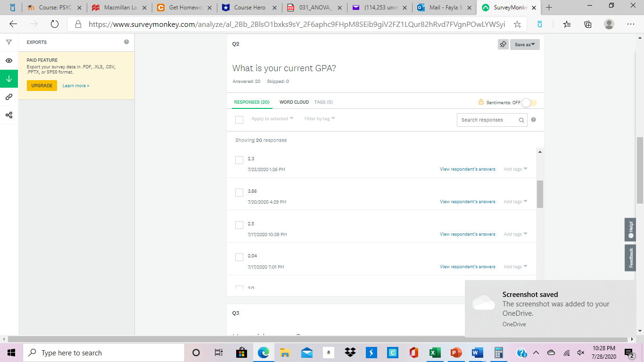Open Calculator from the taskbar
The image size is (644, 362).
(x=499, y=353)
